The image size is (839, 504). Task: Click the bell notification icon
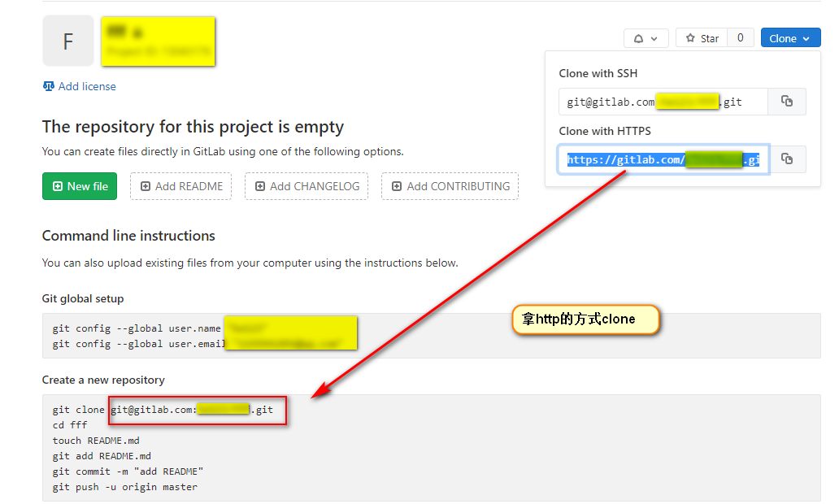(638, 38)
